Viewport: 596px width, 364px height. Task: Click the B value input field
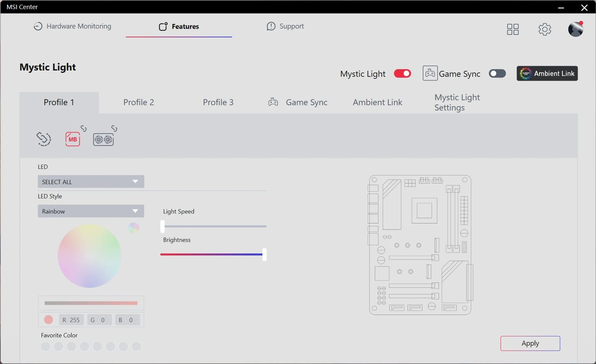coord(127,320)
